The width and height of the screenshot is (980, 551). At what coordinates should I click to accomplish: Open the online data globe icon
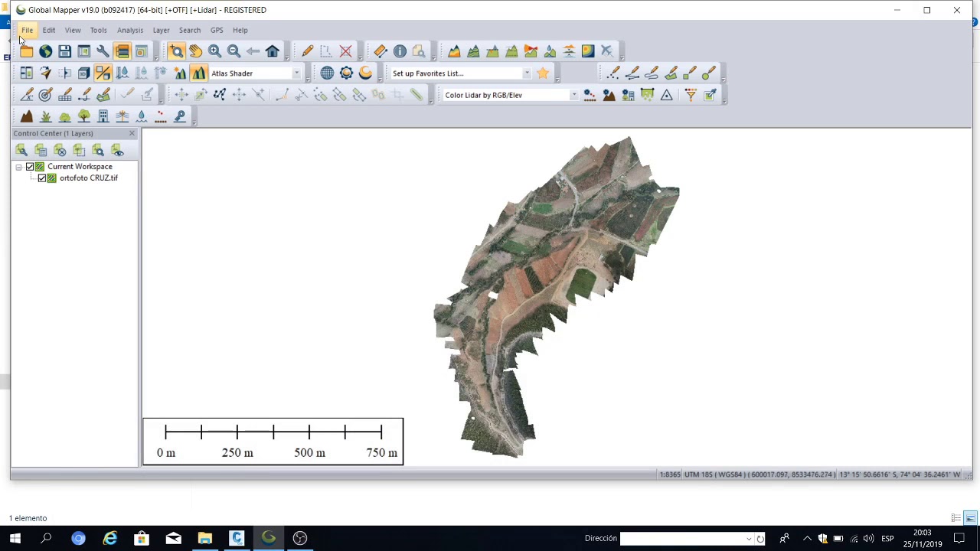pyautogui.click(x=46, y=51)
